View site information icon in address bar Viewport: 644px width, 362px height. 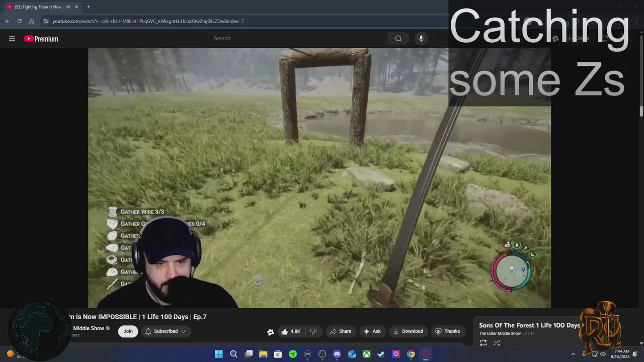(46, 21)
